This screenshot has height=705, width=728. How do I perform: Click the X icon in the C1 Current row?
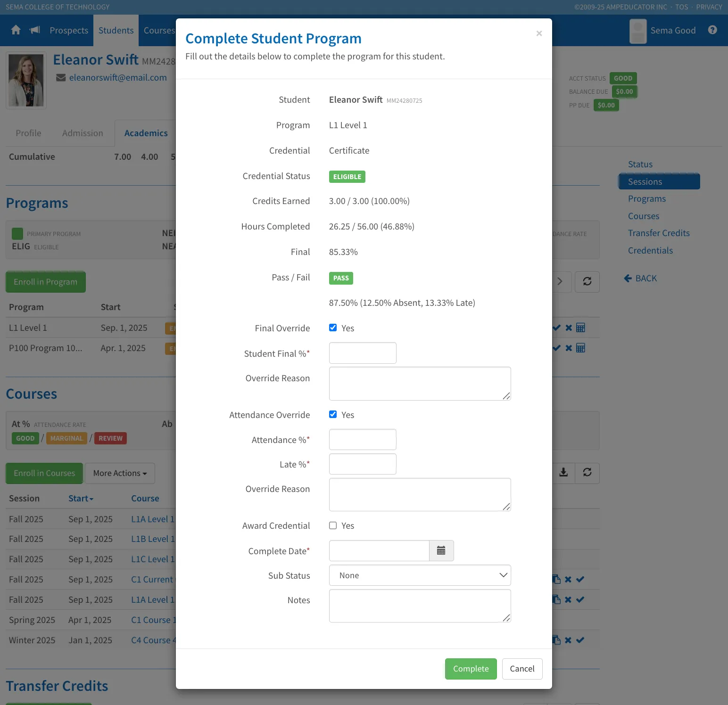click(568, 580)
